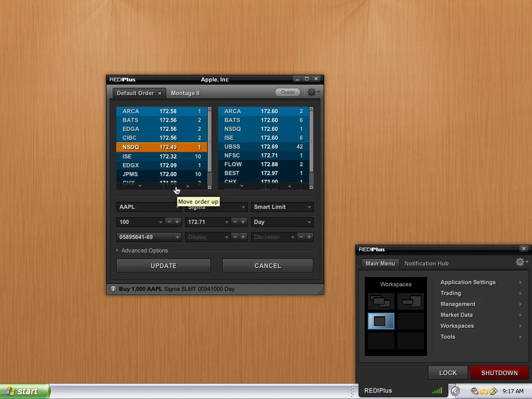
Task: Increase price 172.71 with the plus button
Action: coord(243,222)
